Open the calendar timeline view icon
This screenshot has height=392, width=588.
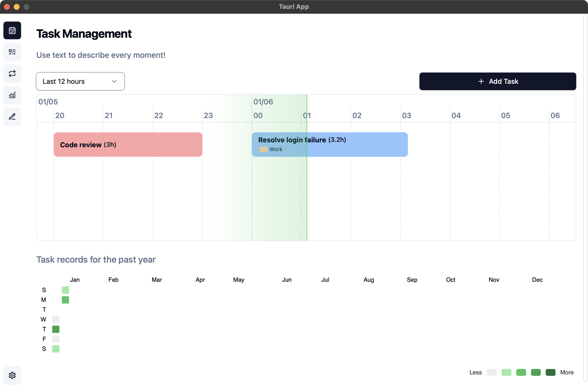pos(12,30)
